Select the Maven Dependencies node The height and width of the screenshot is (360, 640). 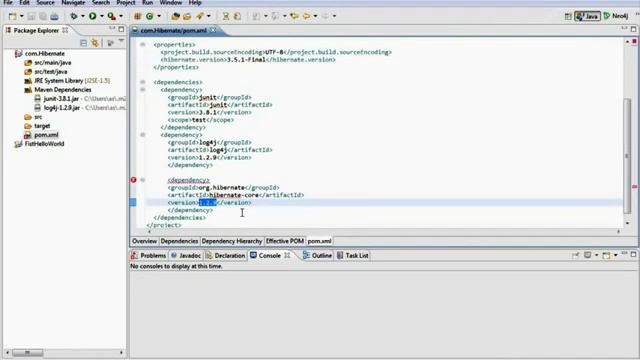(x=63, y=89)
